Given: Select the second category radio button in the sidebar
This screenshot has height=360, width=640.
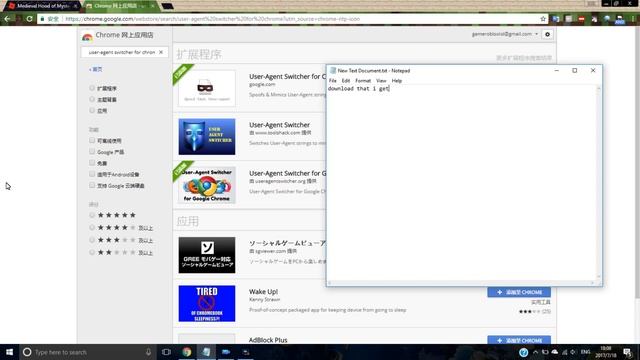Looking at the screenshot, I should (x=92, y=99).
